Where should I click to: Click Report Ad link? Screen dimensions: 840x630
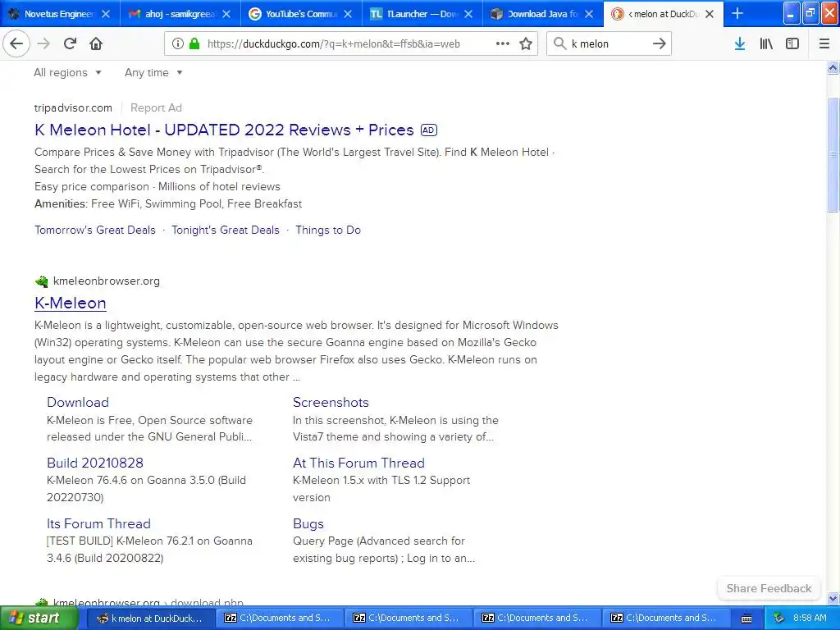click(x=156, y=107)
